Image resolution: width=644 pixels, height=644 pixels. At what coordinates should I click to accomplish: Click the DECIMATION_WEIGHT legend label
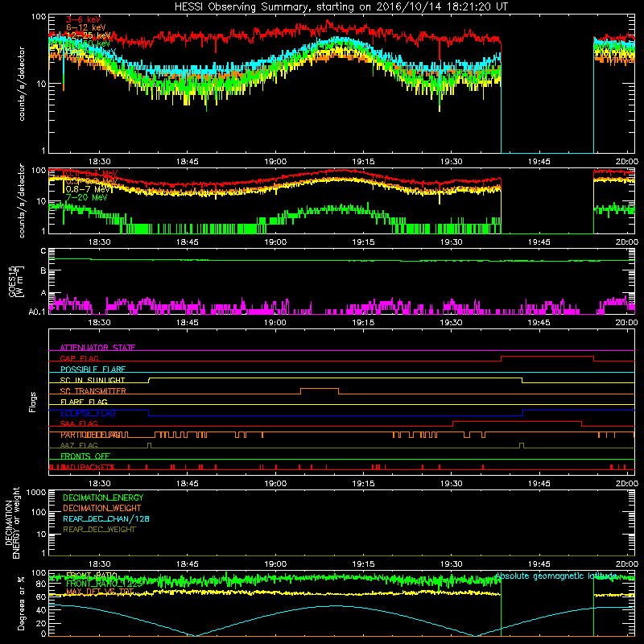point(102,508)
